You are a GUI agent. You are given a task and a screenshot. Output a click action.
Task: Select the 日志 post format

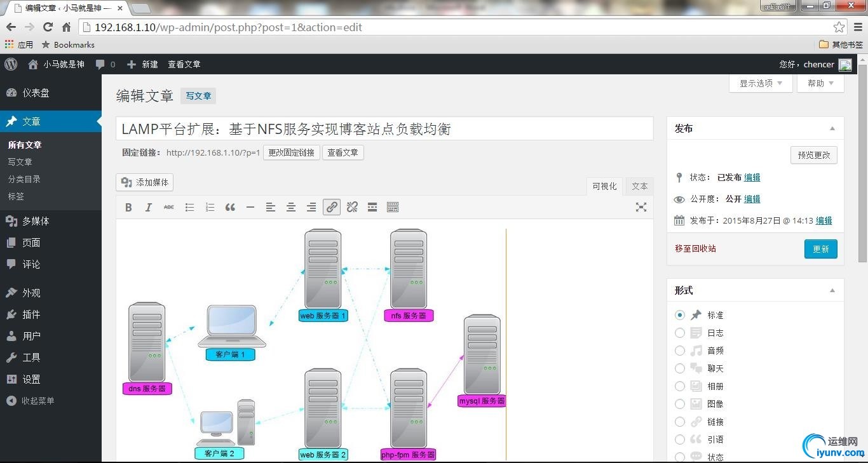click(x=680, y=333)
